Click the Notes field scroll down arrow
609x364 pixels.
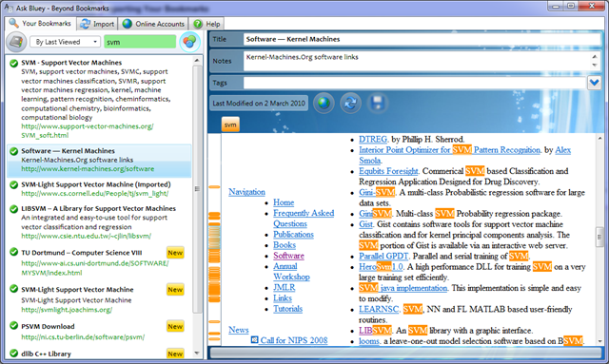(595, 66)
